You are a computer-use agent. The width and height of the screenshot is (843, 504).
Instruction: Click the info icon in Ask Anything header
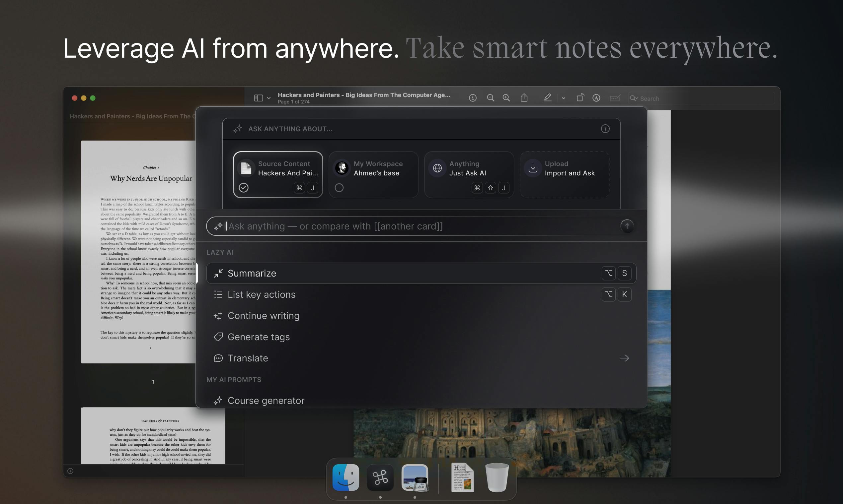coord(605,129)
